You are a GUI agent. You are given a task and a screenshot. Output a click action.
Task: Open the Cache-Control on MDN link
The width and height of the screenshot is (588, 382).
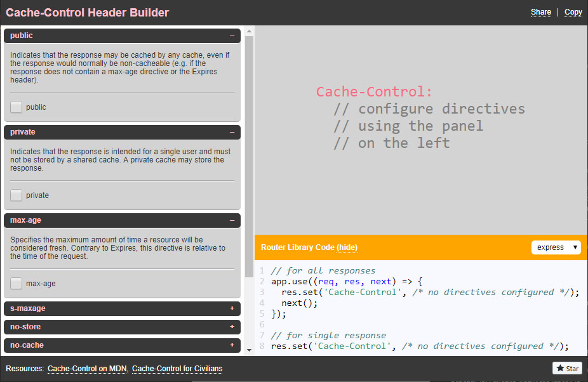tap(88, 369)
